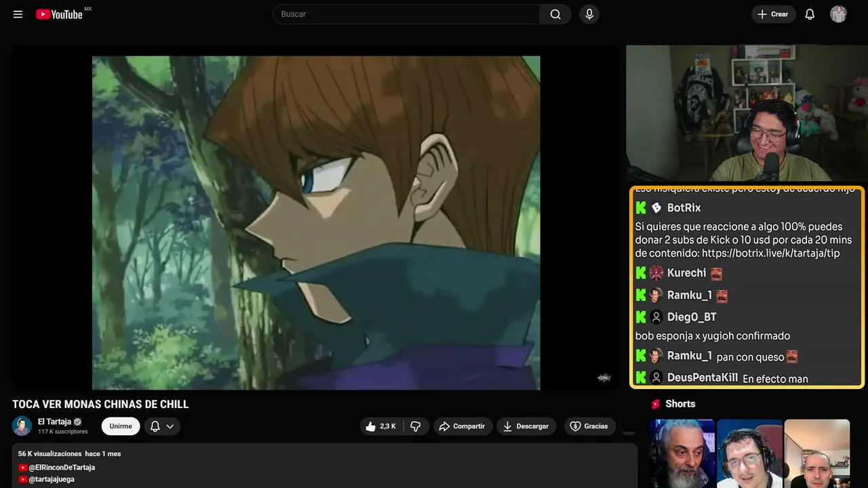Open the account avatar menu
Screen dimensions: 868x488
click(x=838, y=14)
